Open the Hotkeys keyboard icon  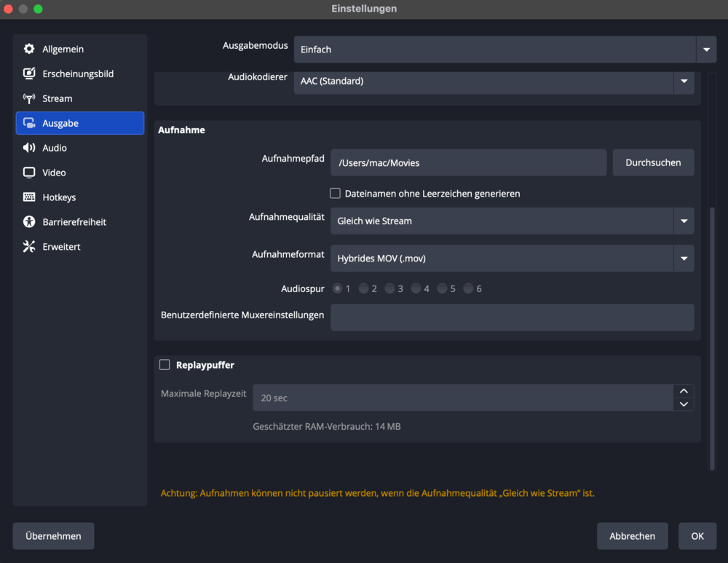click(29, 197)
